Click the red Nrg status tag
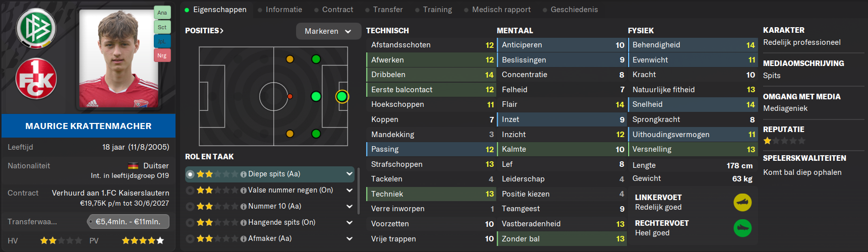This screenshot has height=252, width=868. (x=162, y=55)
